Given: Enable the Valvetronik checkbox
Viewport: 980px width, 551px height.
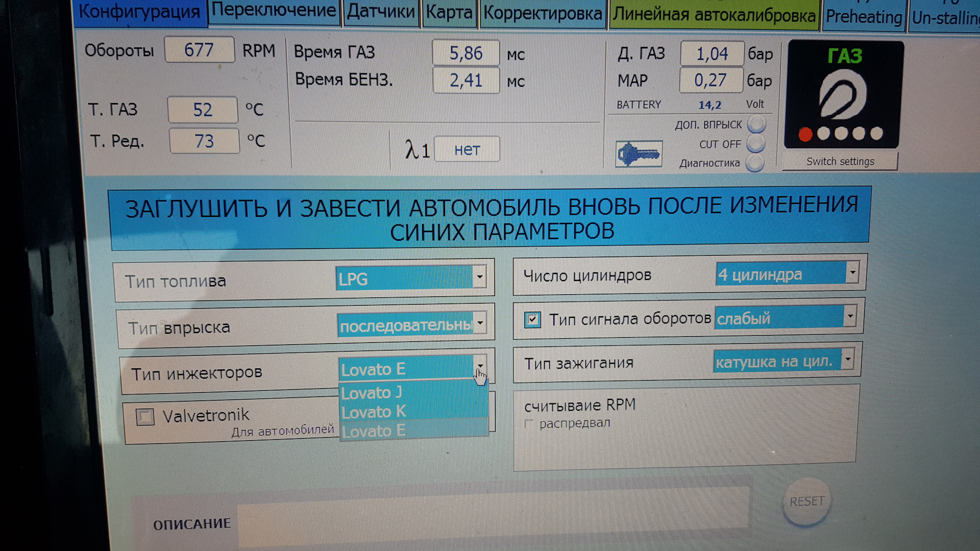Looking at the screenshot, I should [x=145, y=417].
